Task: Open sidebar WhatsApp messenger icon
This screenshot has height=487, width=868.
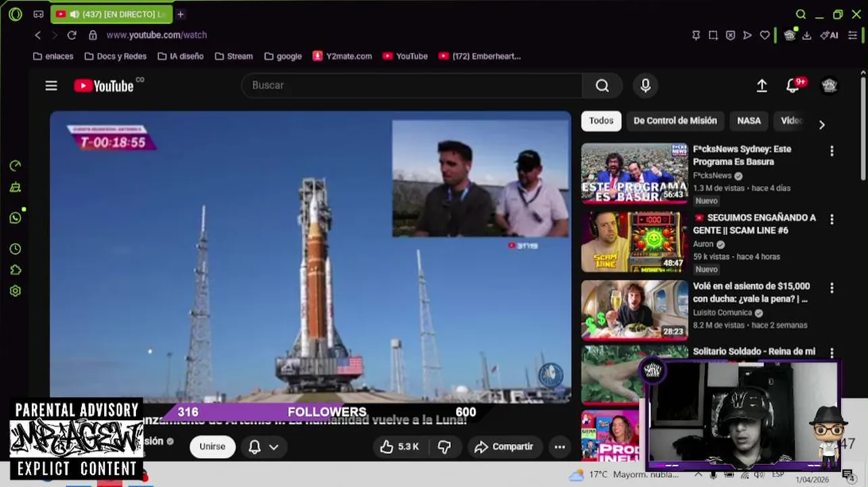Action: click(x=16, y=218)
